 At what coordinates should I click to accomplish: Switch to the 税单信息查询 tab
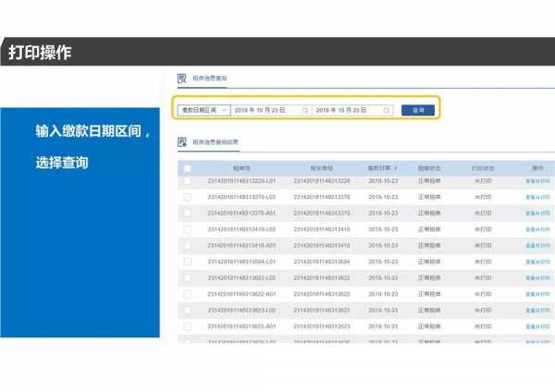point(209,79)
